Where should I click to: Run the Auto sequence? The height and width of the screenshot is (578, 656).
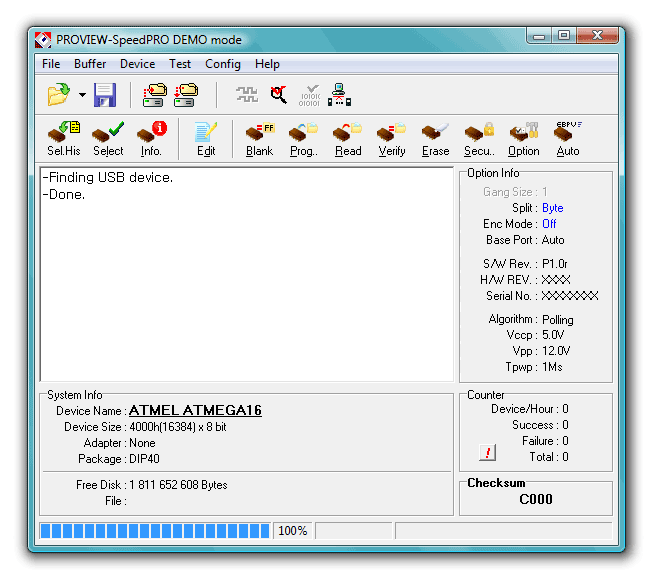(x=568, y=139)
